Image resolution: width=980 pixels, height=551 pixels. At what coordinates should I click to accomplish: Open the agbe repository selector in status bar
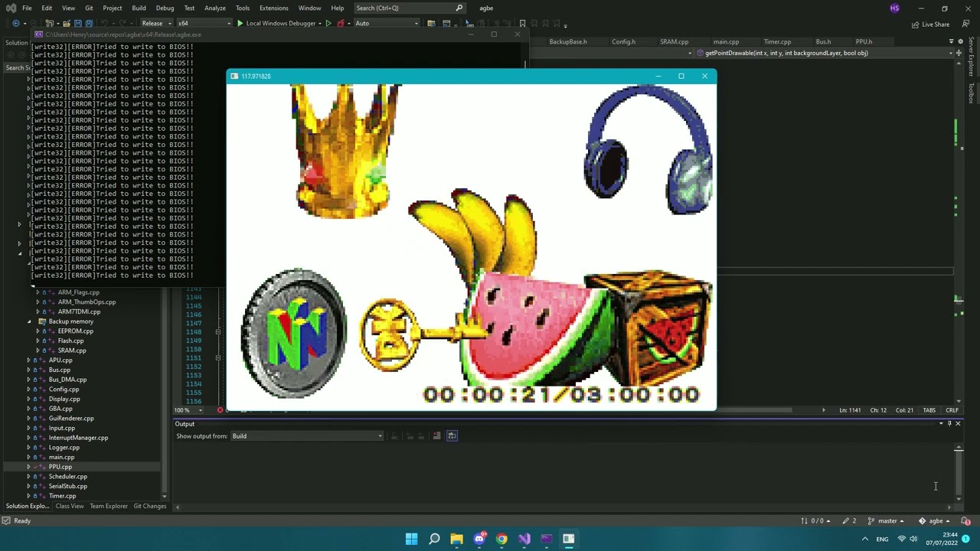pyautogui.click(x=935, y=520)
